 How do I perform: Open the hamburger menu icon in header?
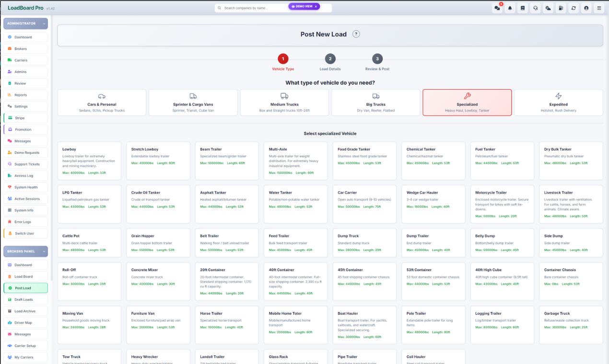click(x=599, y=8)
